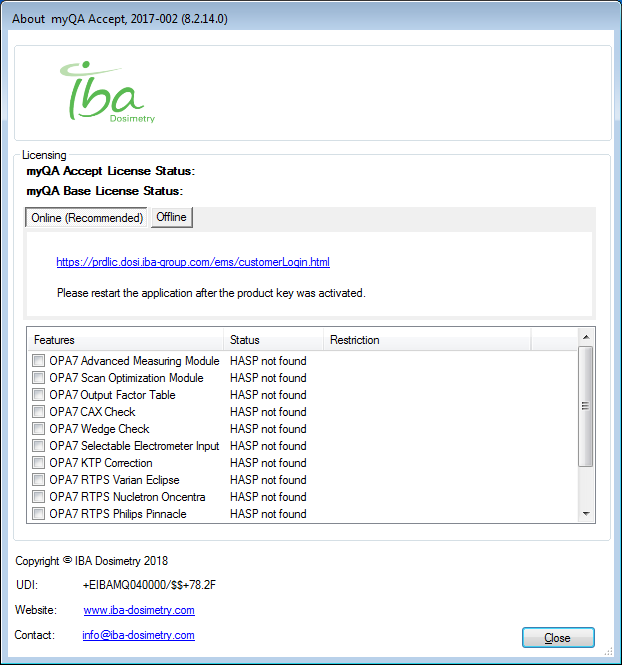Image resolution: width=622 pixels, height=665 pixels.
Task: Click the IBA Dosimetry logo
Action: [x=107, y=92]
